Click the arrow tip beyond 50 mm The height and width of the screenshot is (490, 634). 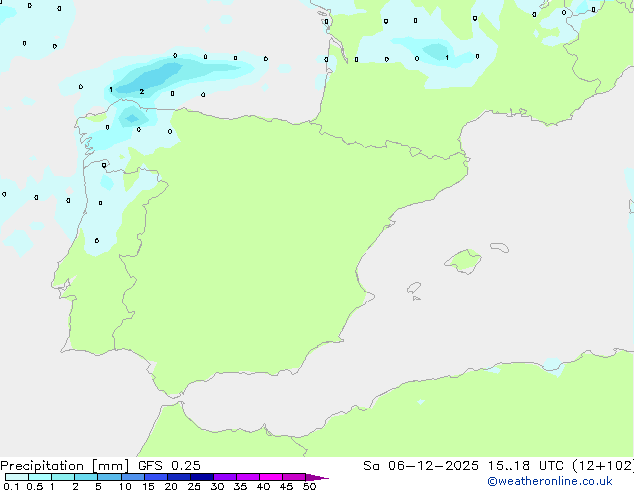(x=317, y=477)
